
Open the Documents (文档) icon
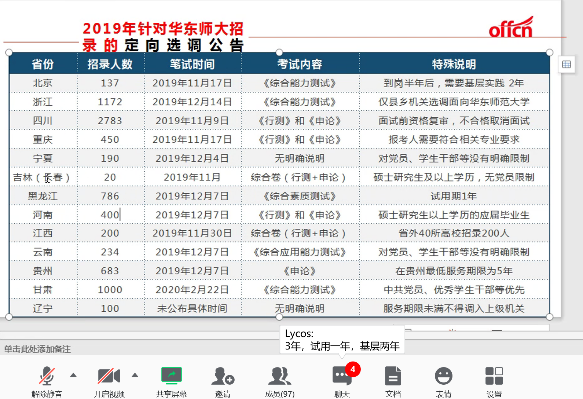coord(393,376)
